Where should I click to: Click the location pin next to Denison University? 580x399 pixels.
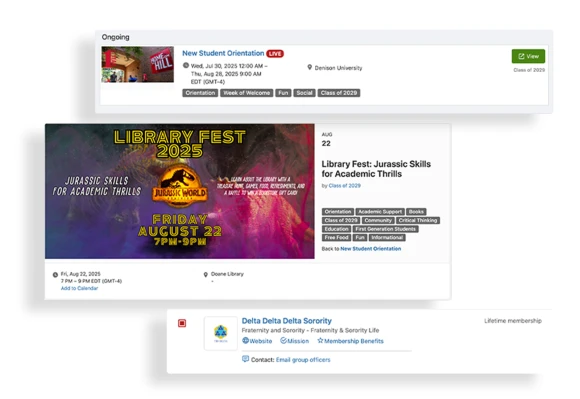coord(310,67)
